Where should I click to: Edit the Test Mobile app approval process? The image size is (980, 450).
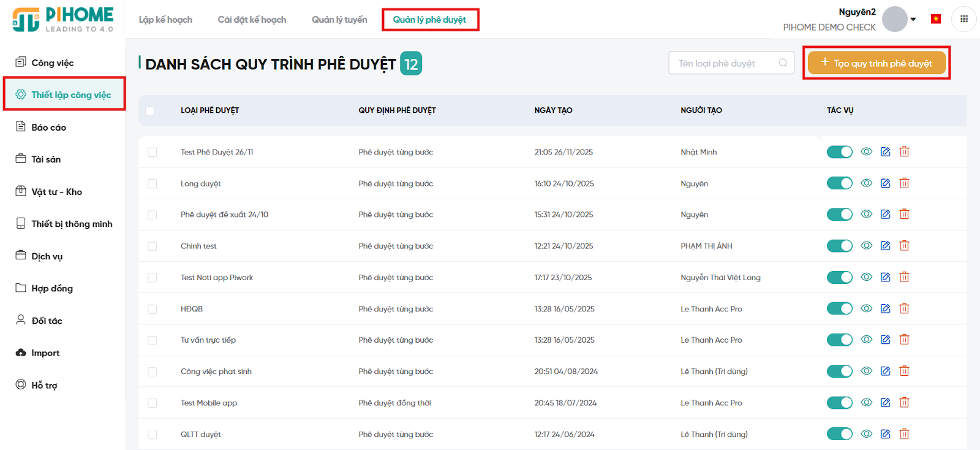pyautogui.click(x=885, y=403)
